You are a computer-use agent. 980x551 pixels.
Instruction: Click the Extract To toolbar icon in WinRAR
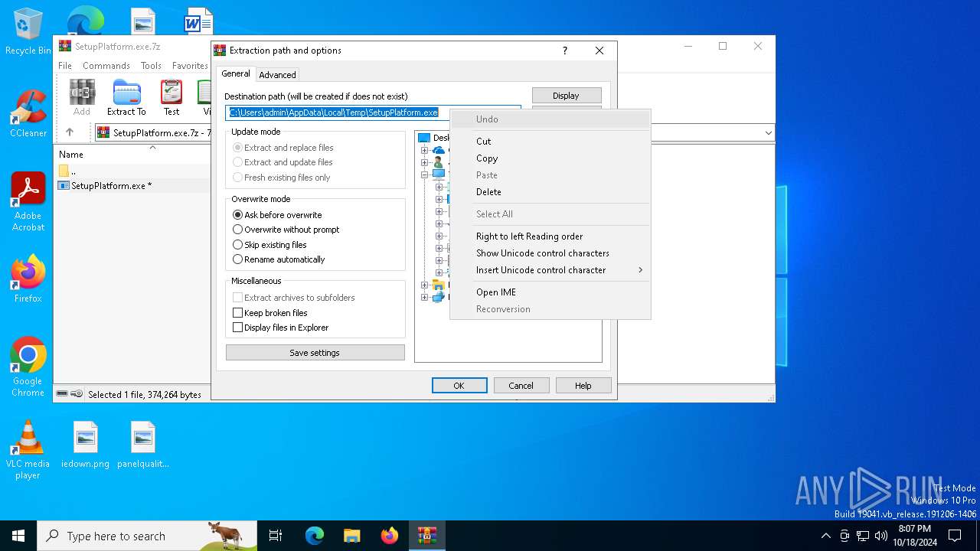(126, 98)
